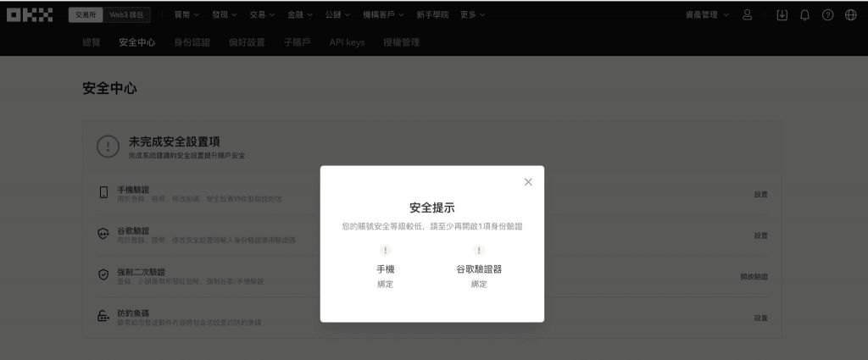The height and width of the screenshot is (360, 868).
Task: Open the API keys tab
Action: coord(347,42)
